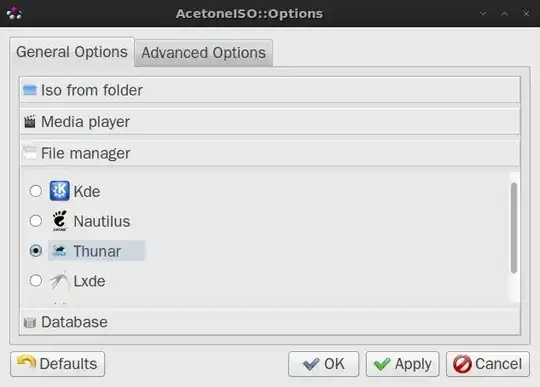Click the file manager list scrollbar
Screen dimensions: 540x387
(x=514, y=228)
